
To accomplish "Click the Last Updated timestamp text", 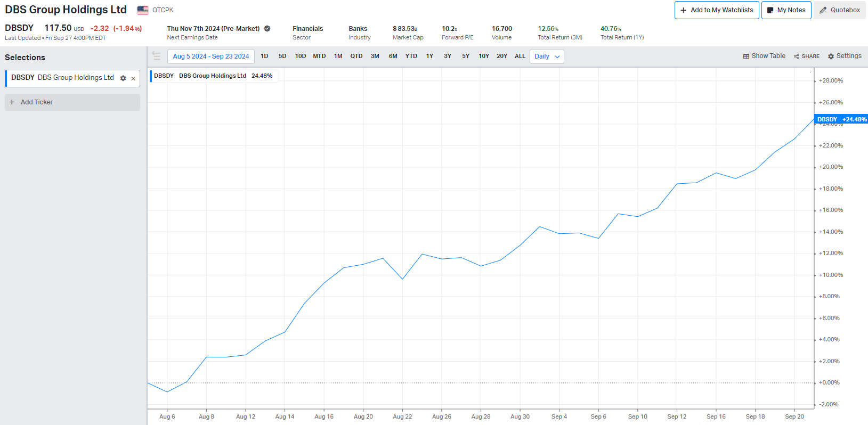I will 55,38.
